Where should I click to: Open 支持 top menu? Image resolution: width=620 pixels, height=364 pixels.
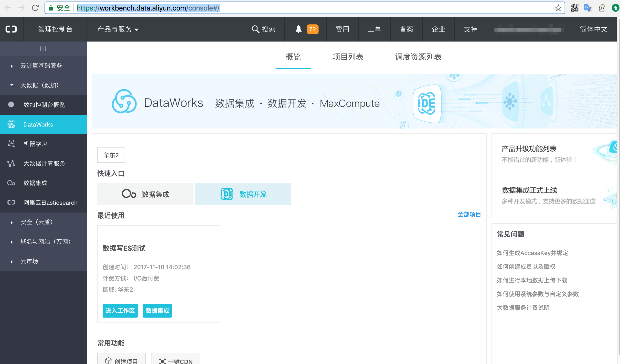click(470, 29)
